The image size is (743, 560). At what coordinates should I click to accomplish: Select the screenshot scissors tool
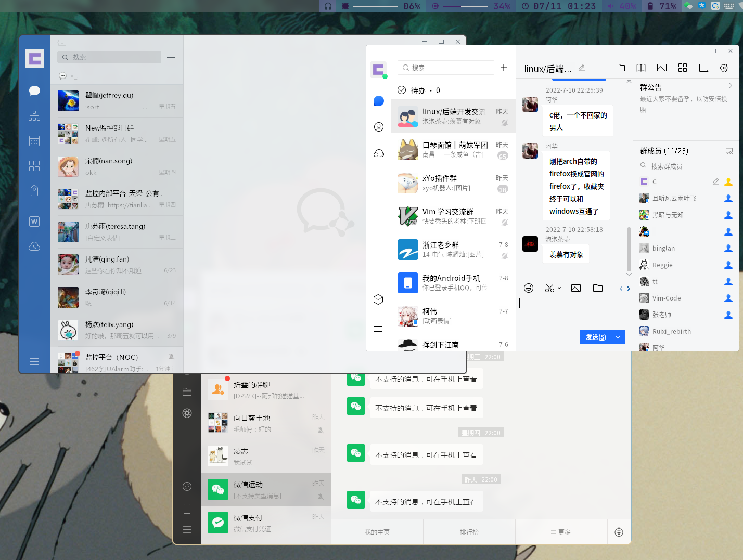pos(549,288)
